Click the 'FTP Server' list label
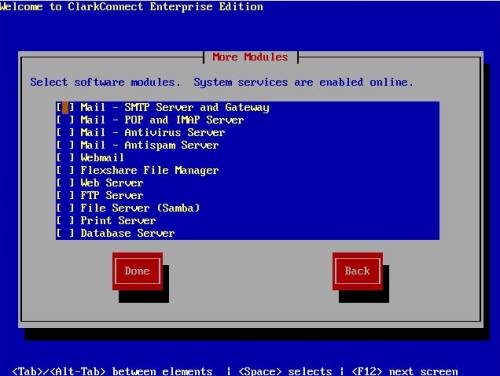Viewport: 500px width, 376px height. click(x=112, y=195)
